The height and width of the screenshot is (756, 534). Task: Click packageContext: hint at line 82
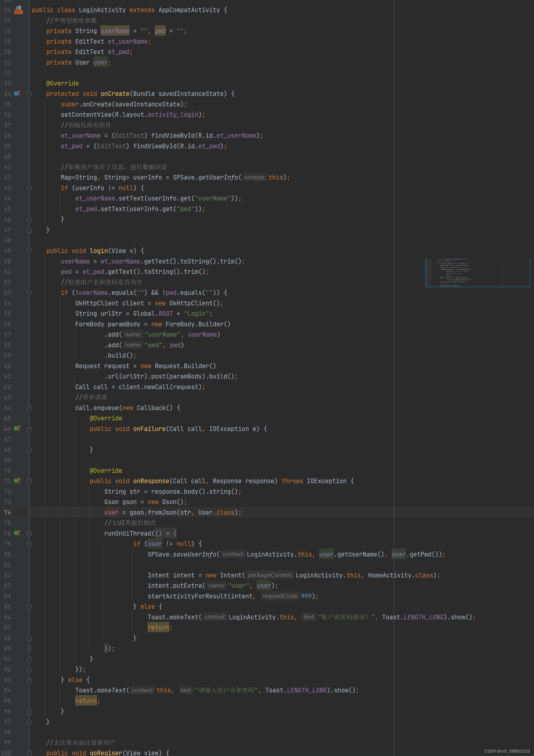pos(270,575)
